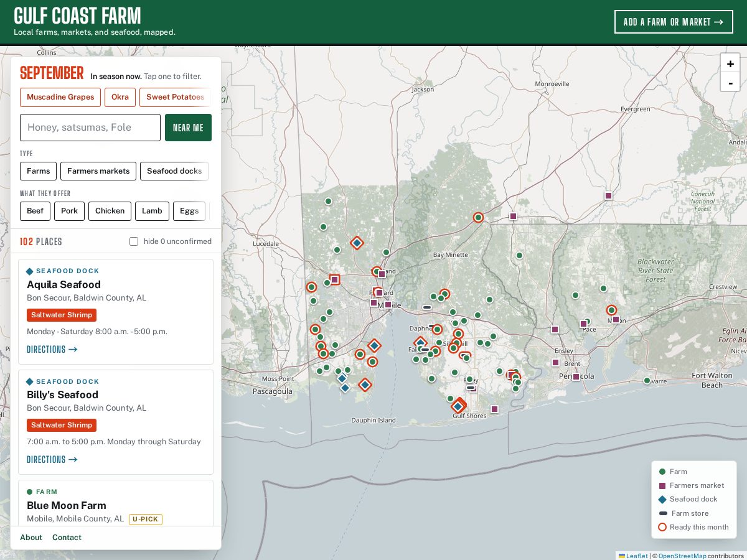Select the ringed farmers market marker west of Saraland

(x=334, y=279)
